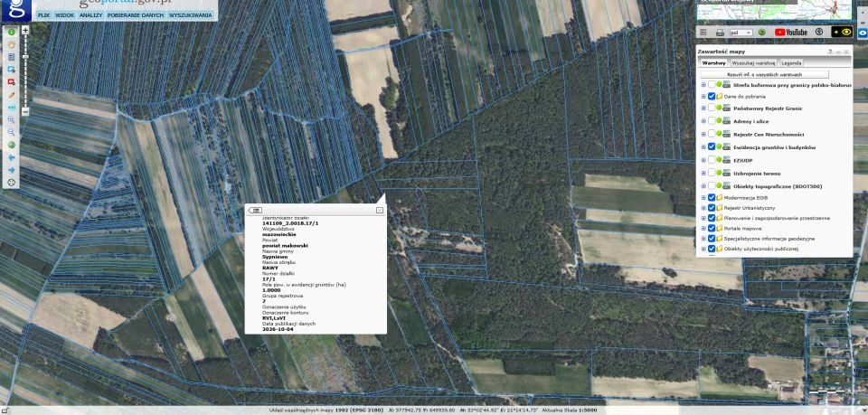Expand Portale mapowe tree node
Screen dimensions: 868x415
tap(703, 228)
